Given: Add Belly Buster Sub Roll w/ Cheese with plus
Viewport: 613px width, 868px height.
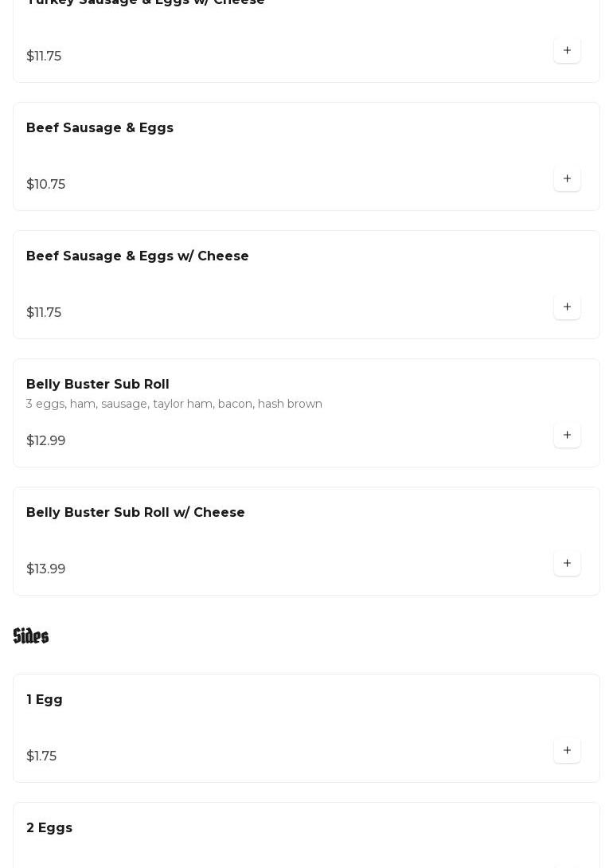Looking at the screenshot, I should tap(567, 564).
